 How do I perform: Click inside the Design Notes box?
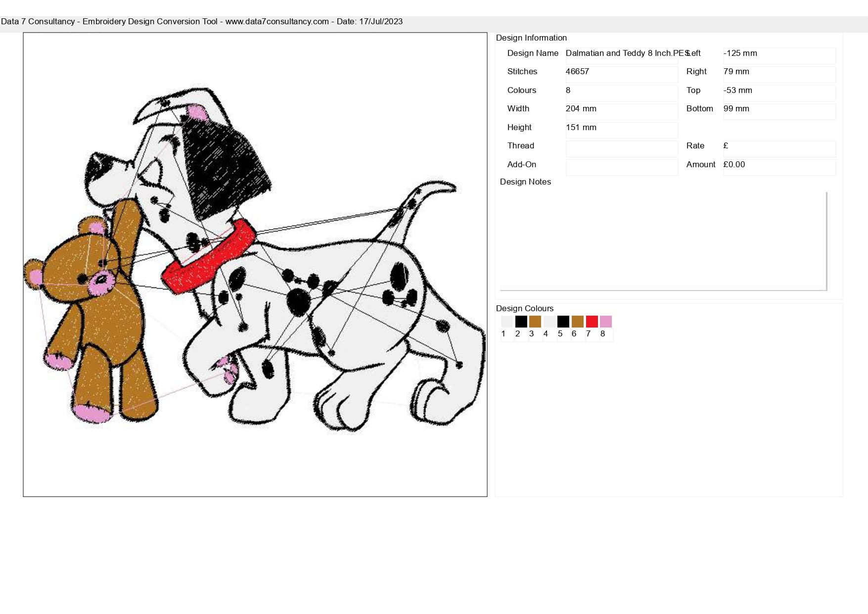663,241
